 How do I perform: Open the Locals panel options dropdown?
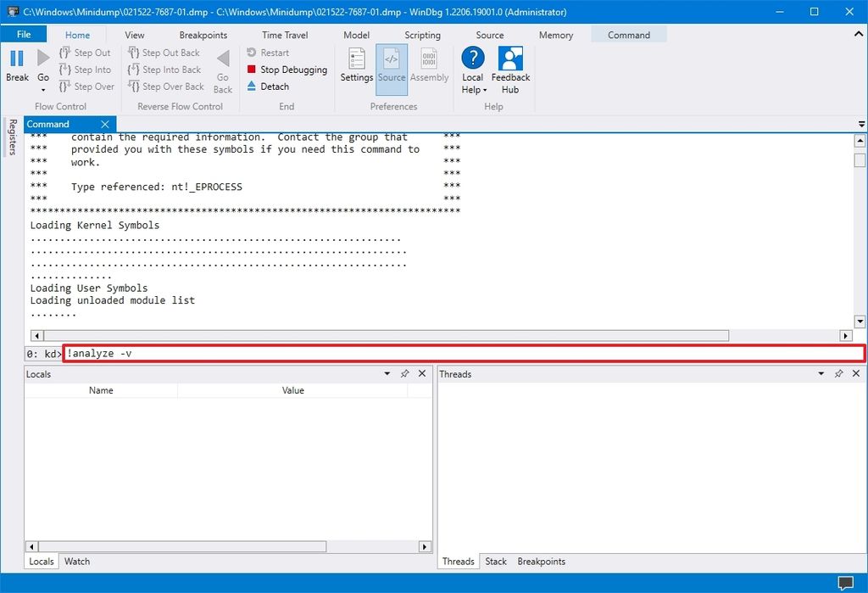[x=388, y=373]
